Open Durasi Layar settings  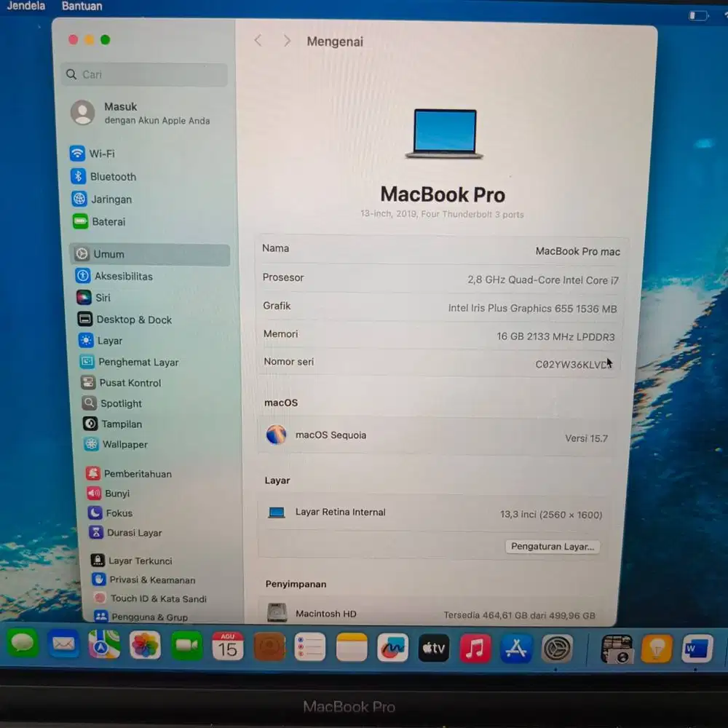pos(126,533)
